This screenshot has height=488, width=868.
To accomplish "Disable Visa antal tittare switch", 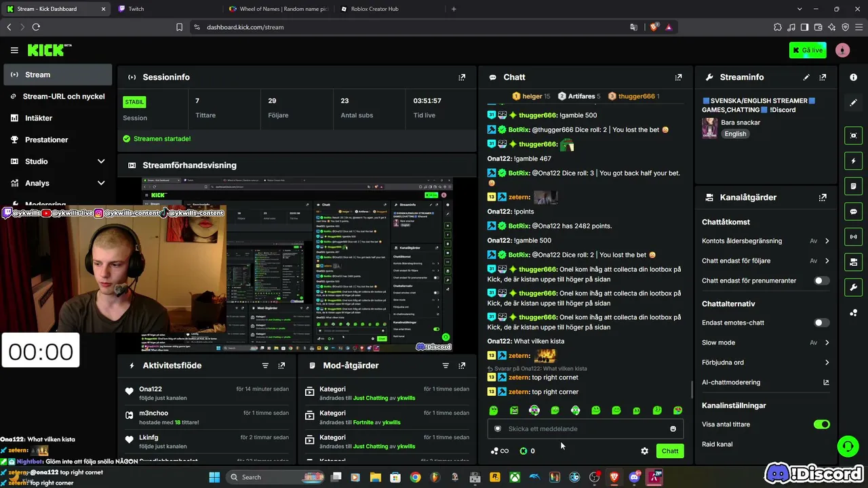I will tap(821, 424).
